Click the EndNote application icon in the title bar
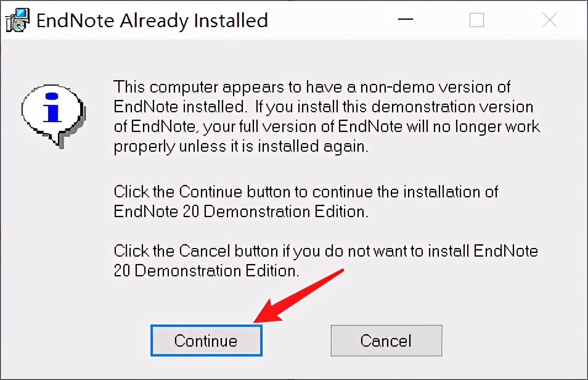Viewport: 588px width, 380px height. [x=17, y=20]
